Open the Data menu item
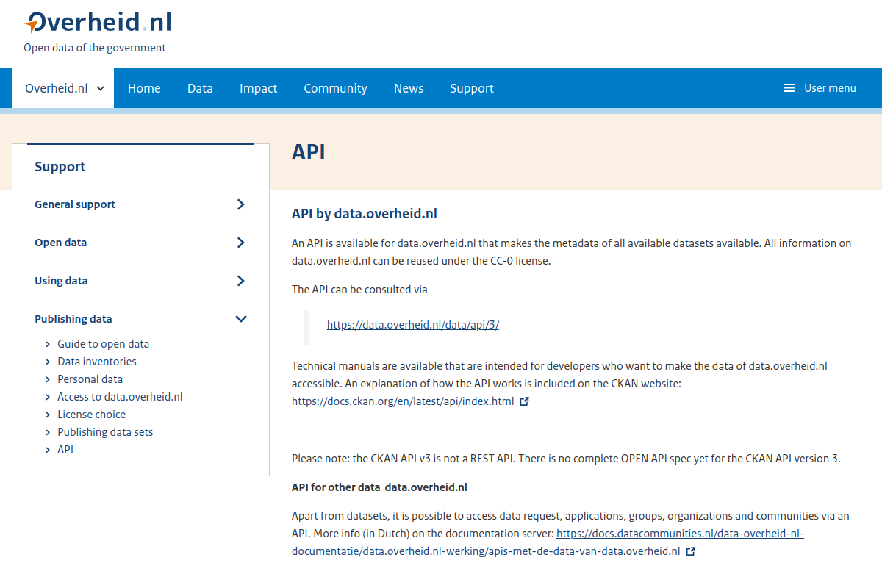 tap(200, 88)
